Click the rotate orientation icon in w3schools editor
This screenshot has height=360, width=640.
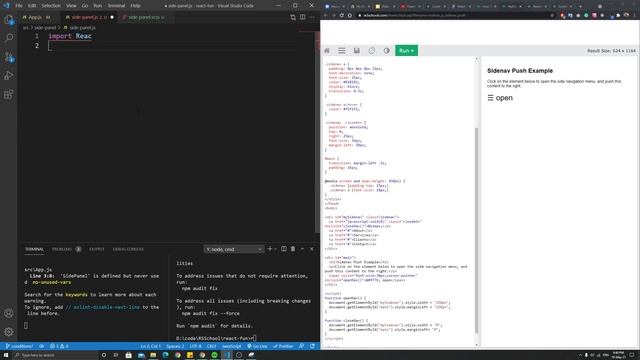click(371, 51)
